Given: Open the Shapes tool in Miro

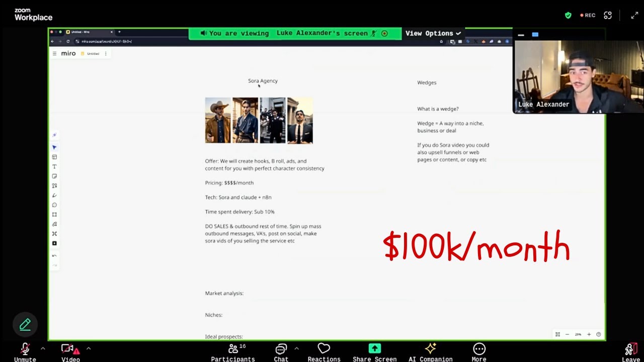Looking at the screenshot, I should point(54,186).
